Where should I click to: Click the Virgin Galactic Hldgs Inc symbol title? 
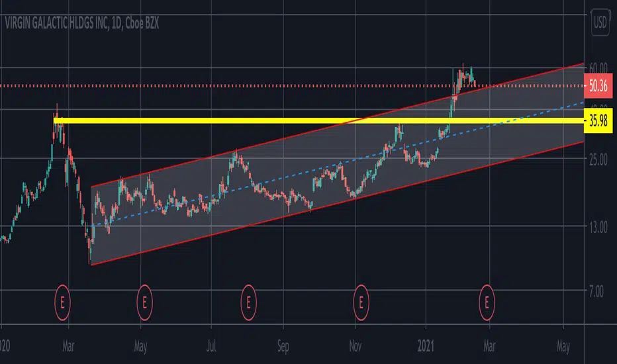click(82, 23)
